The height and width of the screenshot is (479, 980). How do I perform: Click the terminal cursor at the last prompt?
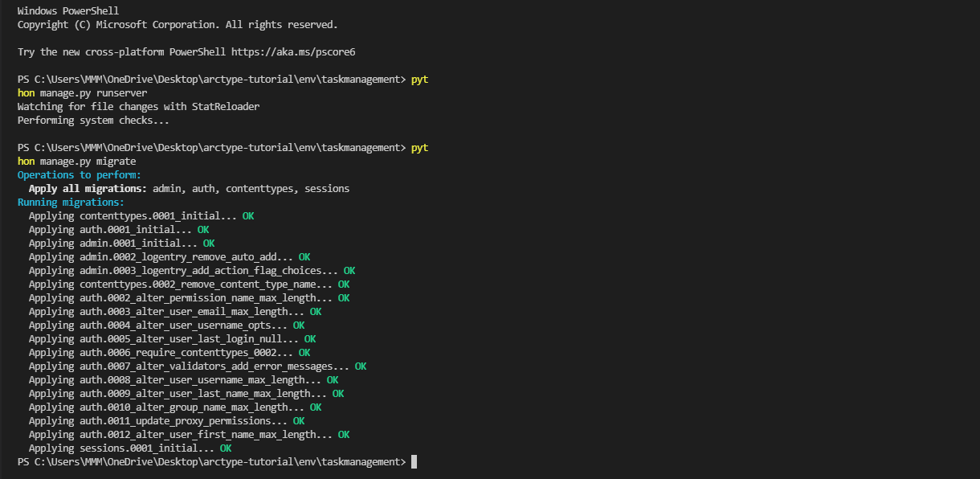414,461
